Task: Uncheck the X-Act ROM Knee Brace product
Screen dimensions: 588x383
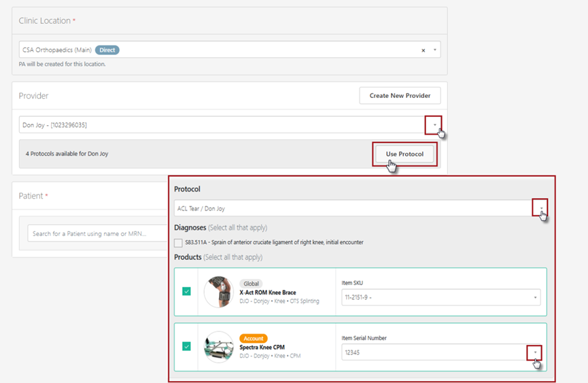Action: 186,291
